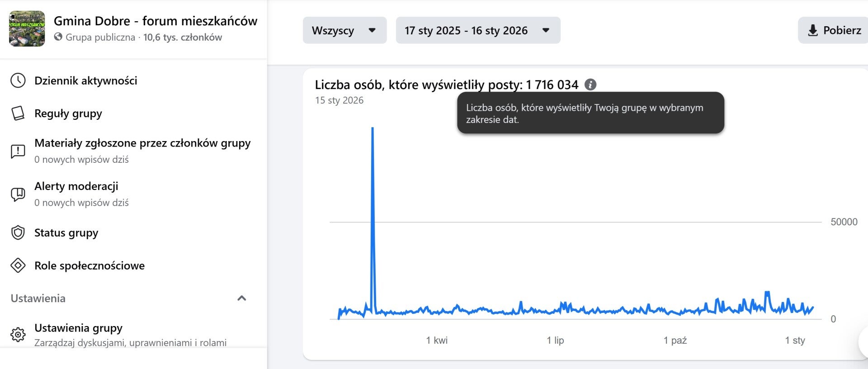
Task: Open Dziennik aktywności menu item
Action: coord(86,80)
